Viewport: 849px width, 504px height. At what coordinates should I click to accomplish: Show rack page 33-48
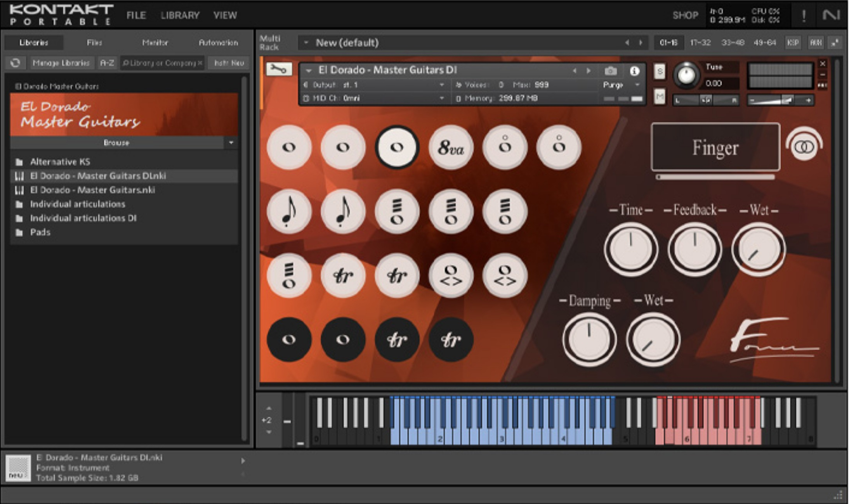point(733,43)
